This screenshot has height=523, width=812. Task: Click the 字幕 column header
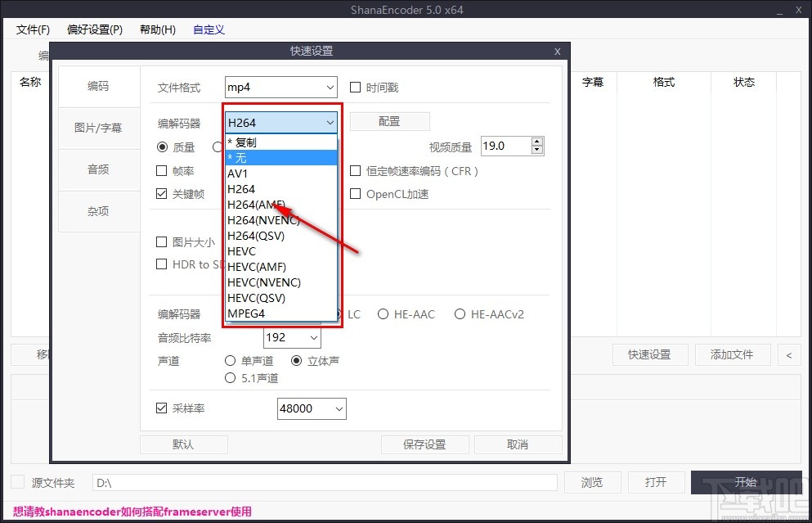(593, 82)
